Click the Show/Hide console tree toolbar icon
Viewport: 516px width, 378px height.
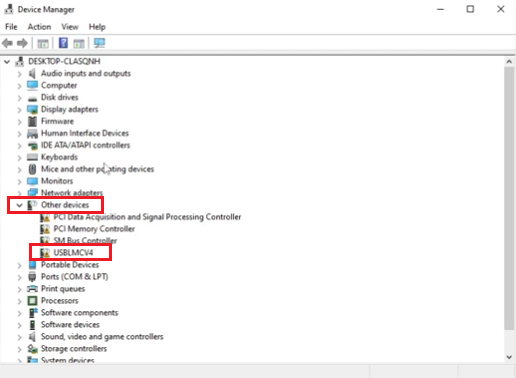tap(43, 43)
